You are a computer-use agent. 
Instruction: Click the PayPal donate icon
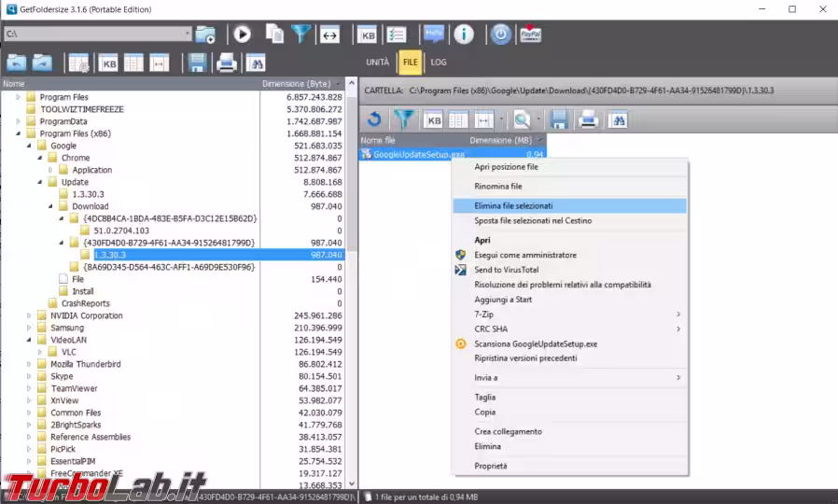[x=530, y=35]
